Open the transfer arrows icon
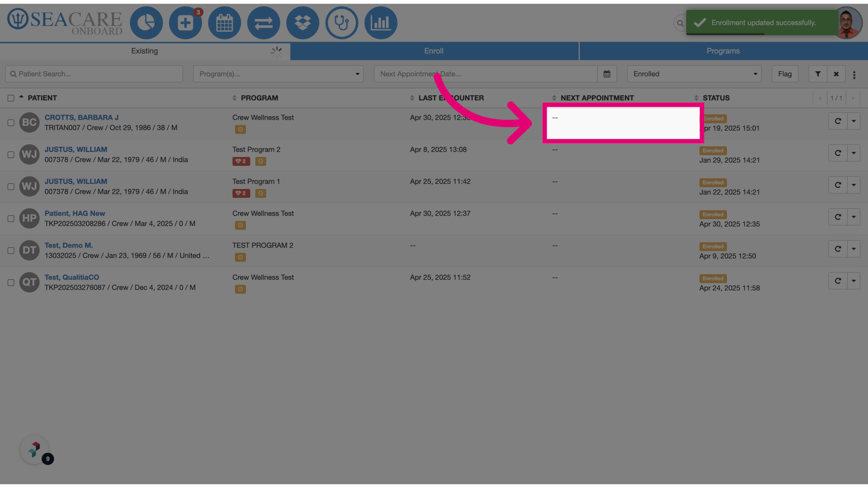The image size is (868, 488). 264,23
